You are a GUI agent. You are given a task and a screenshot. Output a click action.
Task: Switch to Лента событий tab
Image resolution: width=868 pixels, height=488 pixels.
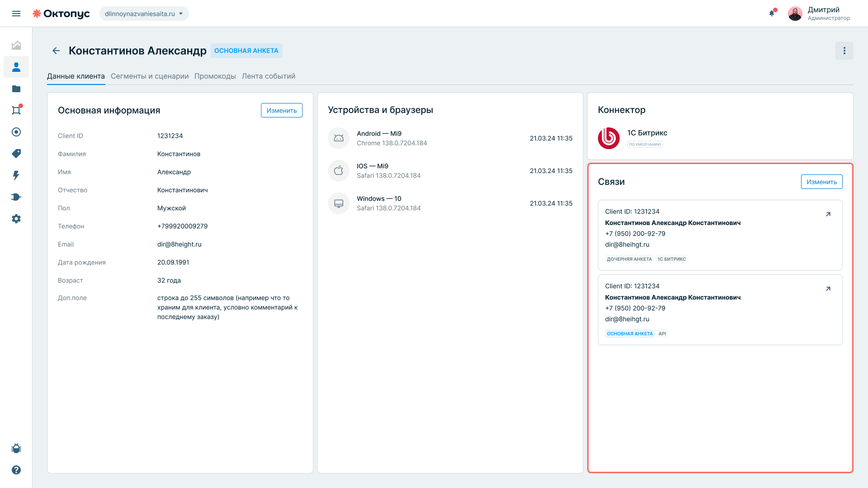tap(269, 76)
